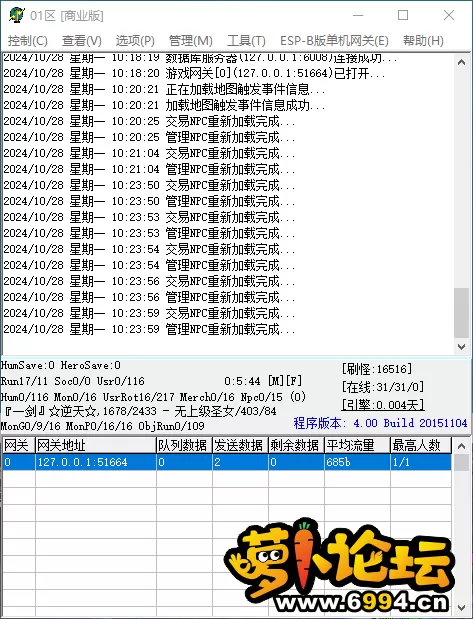Open the 查看(V) menu
473x619 pixels.
tap(82, 41)
